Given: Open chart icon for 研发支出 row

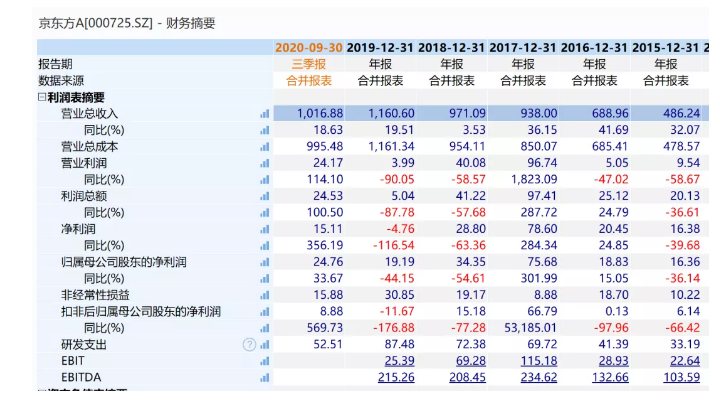Looking at the screenshot, I should coord(264,345).
